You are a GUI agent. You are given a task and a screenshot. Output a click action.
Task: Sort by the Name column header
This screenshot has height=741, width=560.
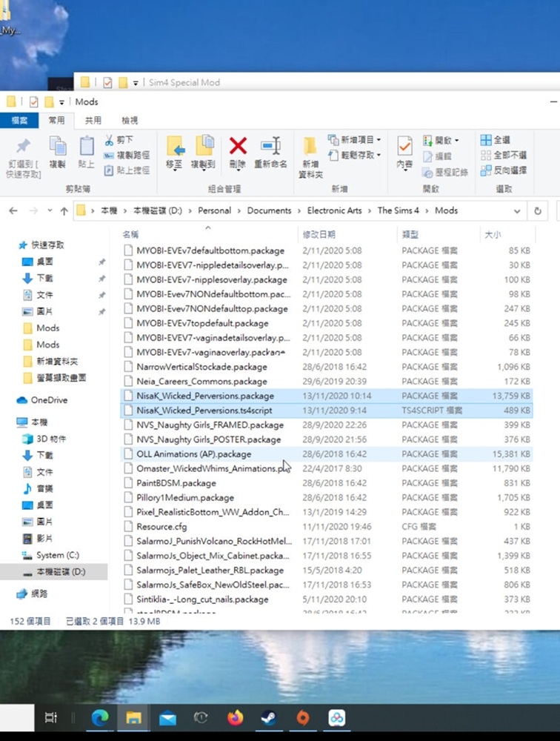coord(208,234)
